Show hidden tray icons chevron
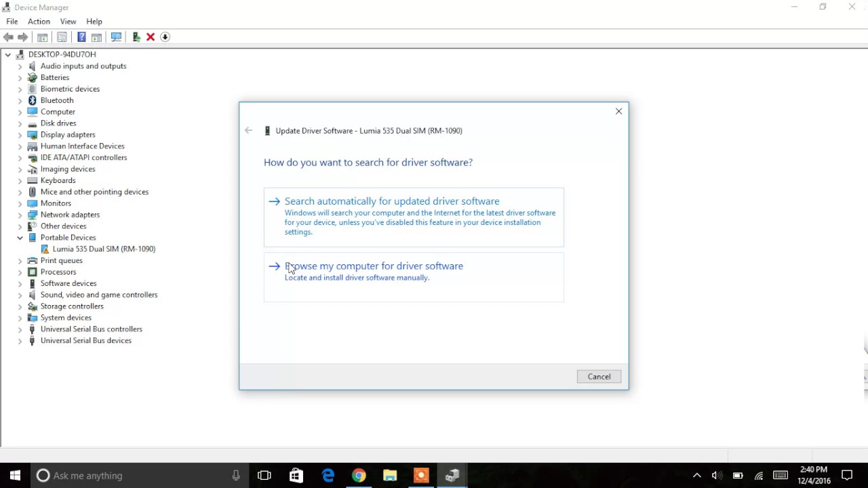This screenshot has width=868, height=488. [x=696, y=476]
